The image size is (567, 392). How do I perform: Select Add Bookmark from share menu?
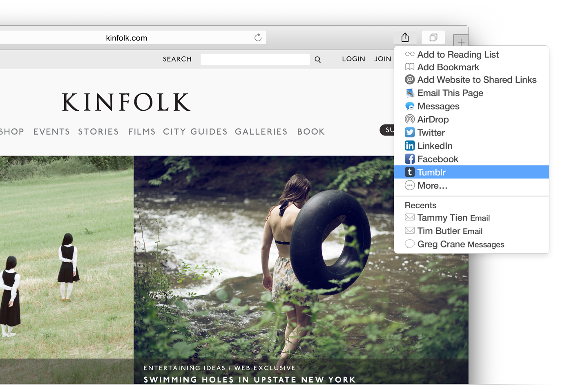pos(471,67)
